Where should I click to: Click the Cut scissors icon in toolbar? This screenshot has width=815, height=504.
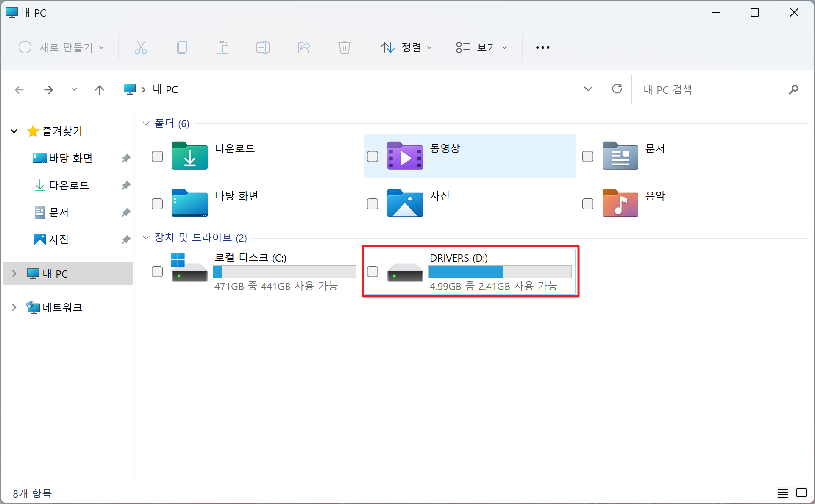[x=141, y=47]
